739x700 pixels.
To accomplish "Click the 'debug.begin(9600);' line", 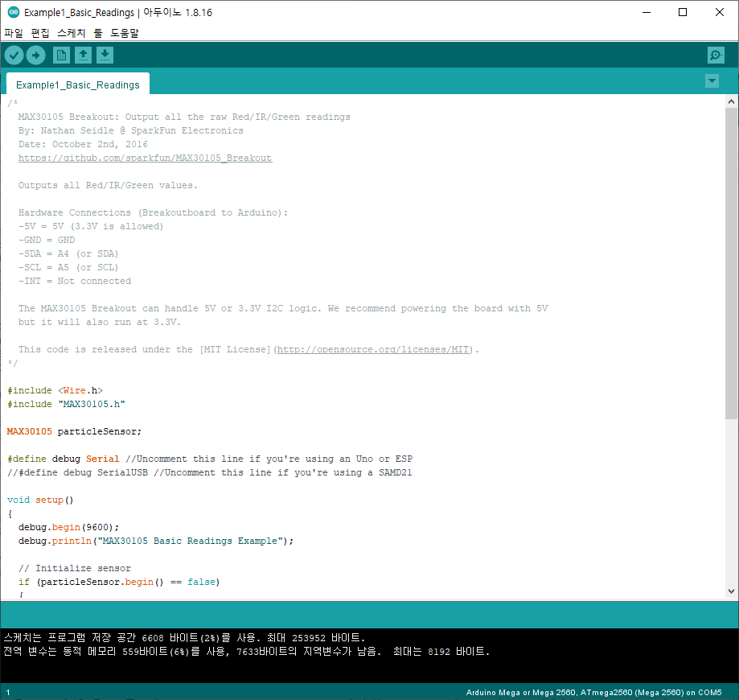I will [69, 527].
